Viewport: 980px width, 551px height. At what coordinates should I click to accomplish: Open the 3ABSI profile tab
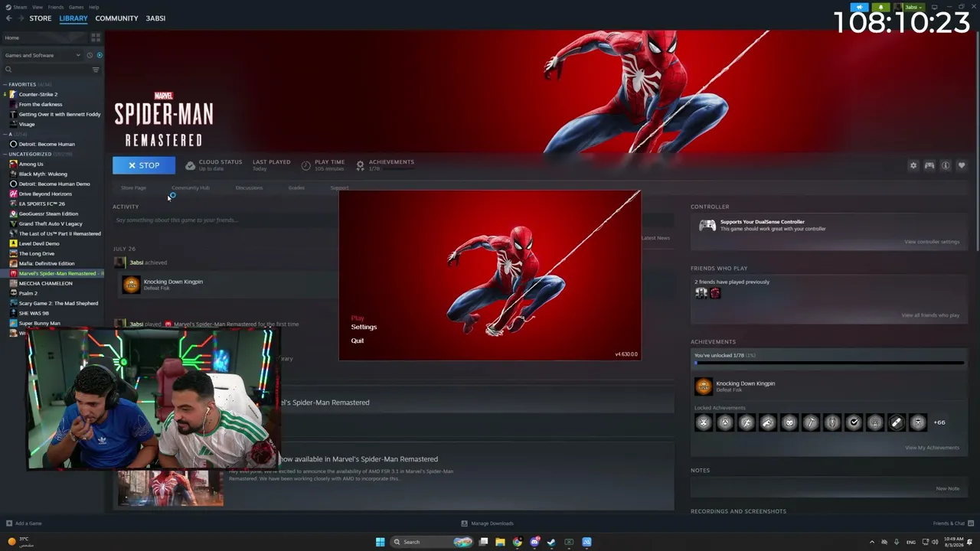(x=155, y=18)
